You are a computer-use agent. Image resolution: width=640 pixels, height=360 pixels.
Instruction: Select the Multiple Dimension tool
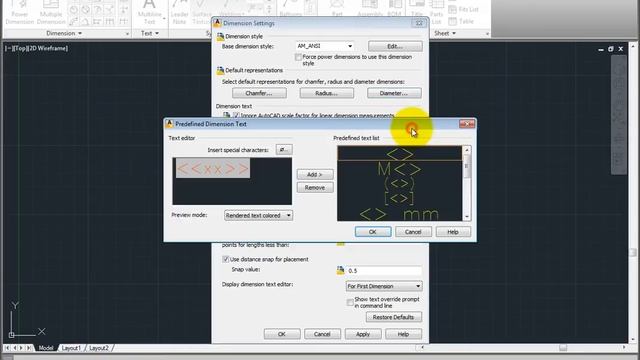pyautogui.click(x=51, y=12)
